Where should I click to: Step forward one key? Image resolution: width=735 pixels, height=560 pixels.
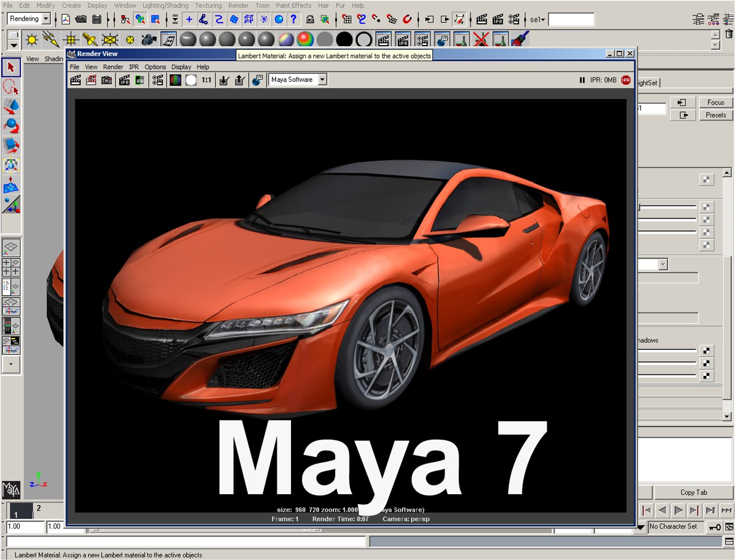tap(695, 510)
